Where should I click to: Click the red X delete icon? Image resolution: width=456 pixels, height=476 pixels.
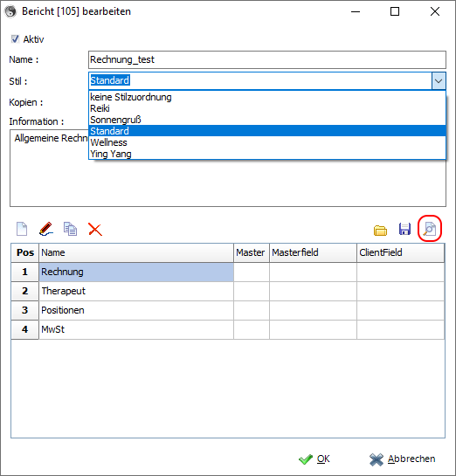tap(95, 229)
